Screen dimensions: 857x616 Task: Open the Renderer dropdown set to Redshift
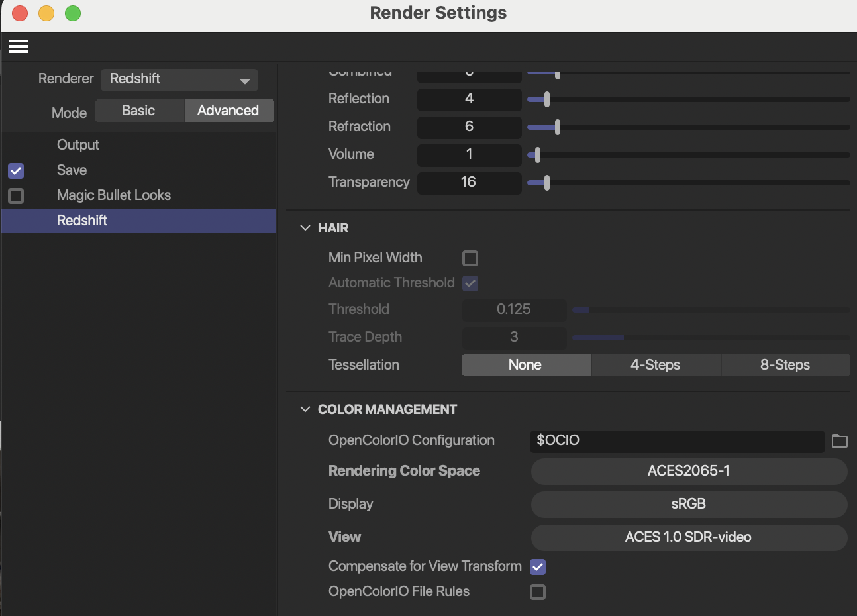pyautogui.click(x=179, y=79)
